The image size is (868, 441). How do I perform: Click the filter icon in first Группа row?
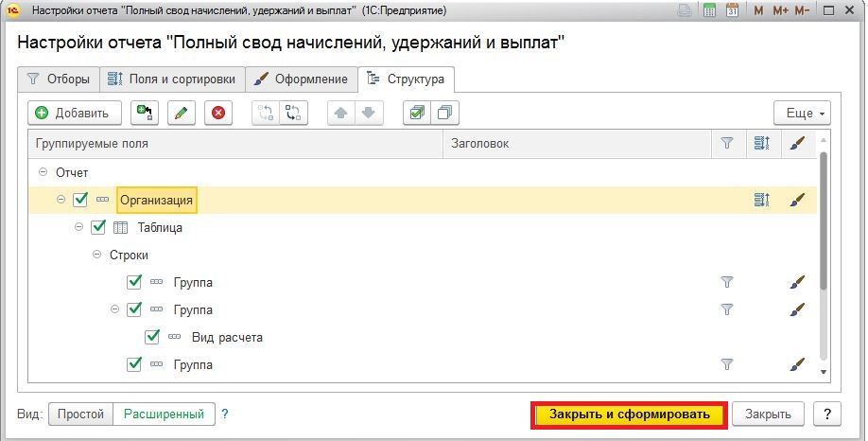(x=727, y=283)
